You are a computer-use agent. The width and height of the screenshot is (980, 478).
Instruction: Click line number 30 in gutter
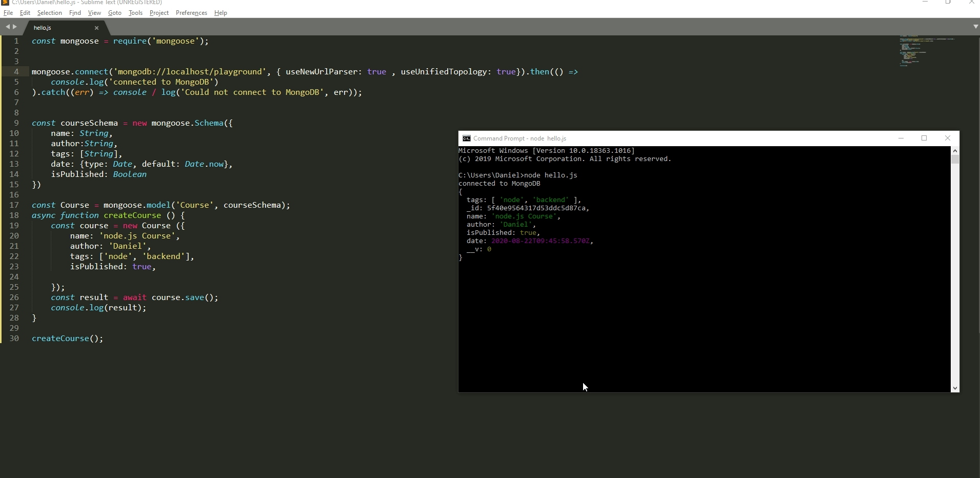tap(14, 338)
